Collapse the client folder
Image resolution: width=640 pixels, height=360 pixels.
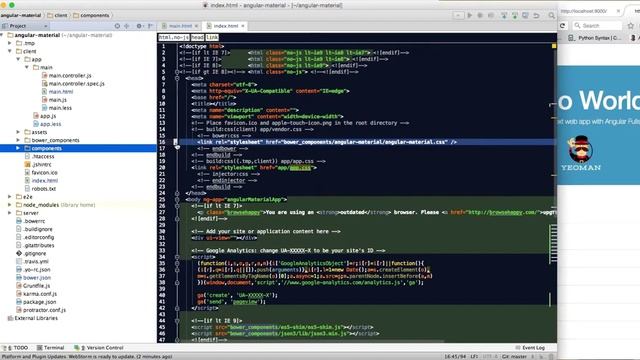[x=10, y=51]
